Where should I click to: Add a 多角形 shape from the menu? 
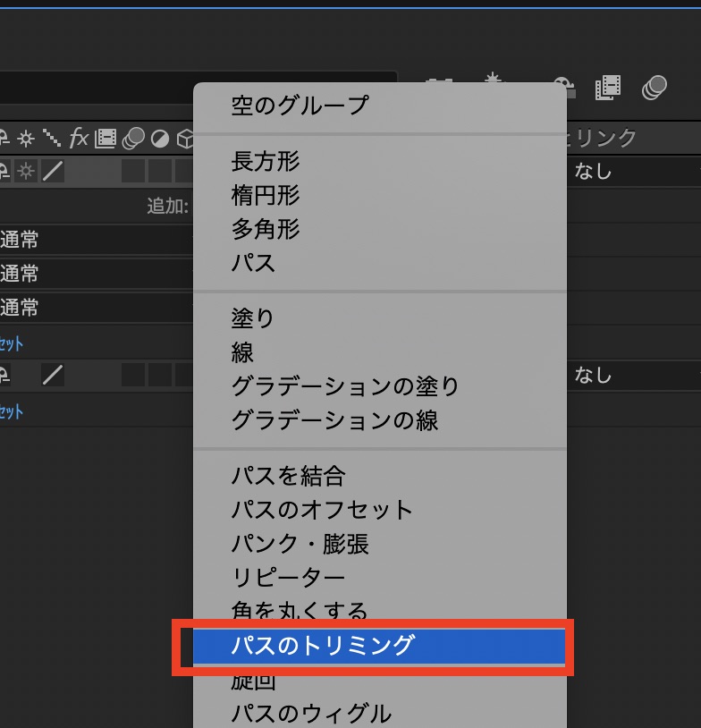click(x=380, y=229)
